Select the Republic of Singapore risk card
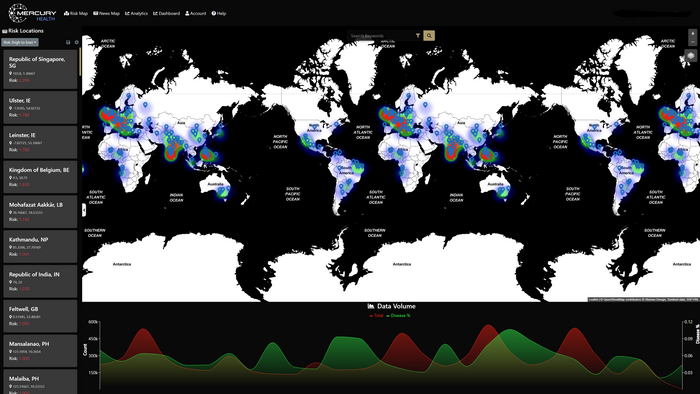The width and height of the screenshot is (700, 394). (40, 70)
